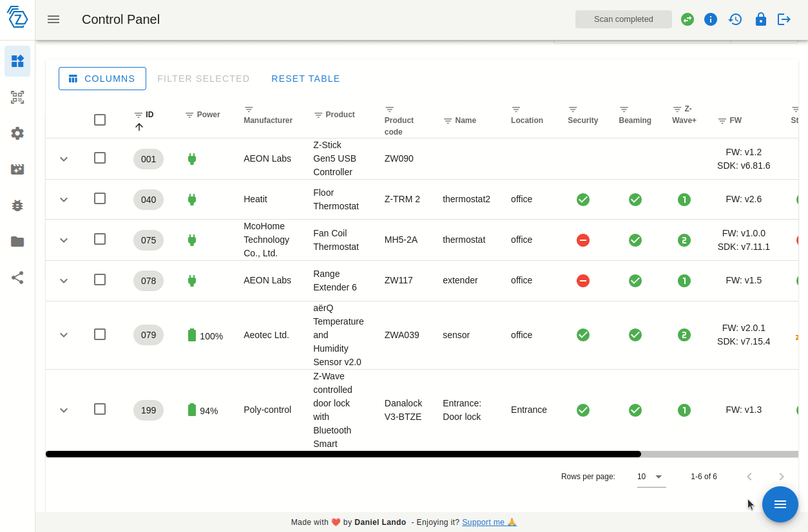Image resolution: width=808 pixels, height=532 pixels.
Task: Open the Rows per page dropdown
Action: pyautogui.click(x=651, y=477)
